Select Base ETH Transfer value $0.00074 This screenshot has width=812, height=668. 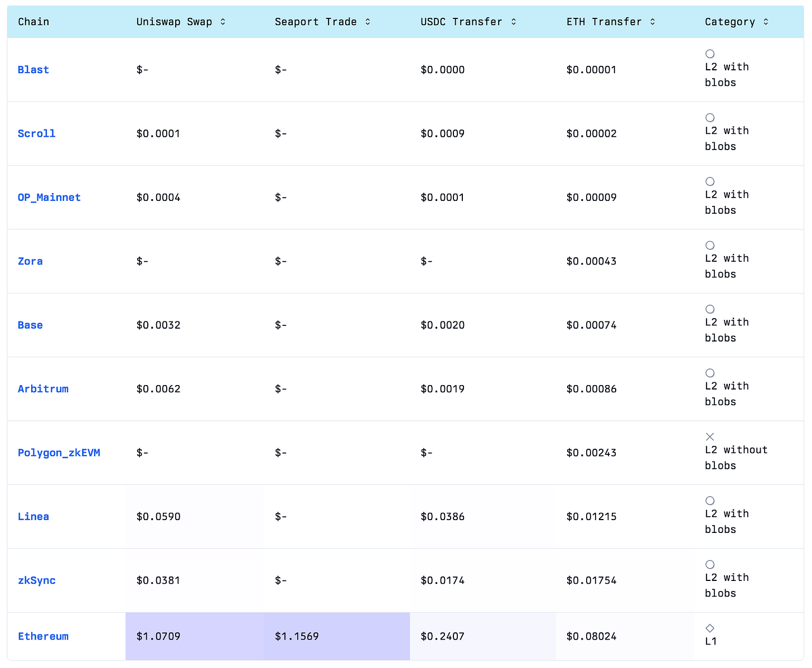pos(592,325)
